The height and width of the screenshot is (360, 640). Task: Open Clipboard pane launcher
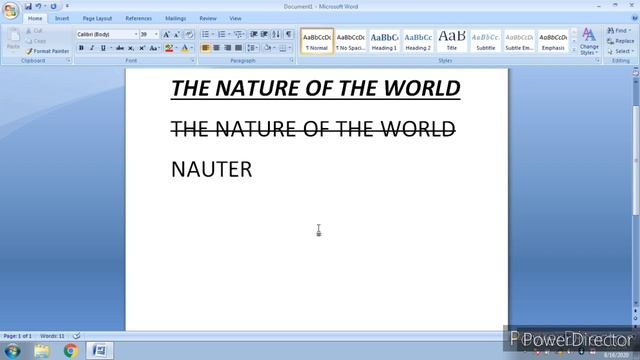69,60
